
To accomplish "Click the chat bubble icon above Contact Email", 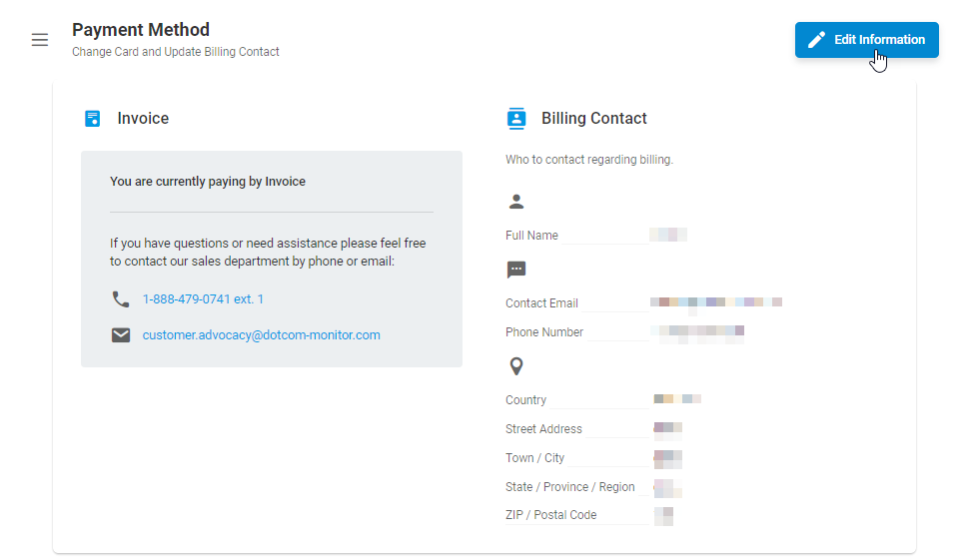I will click(x=516, y=270).
